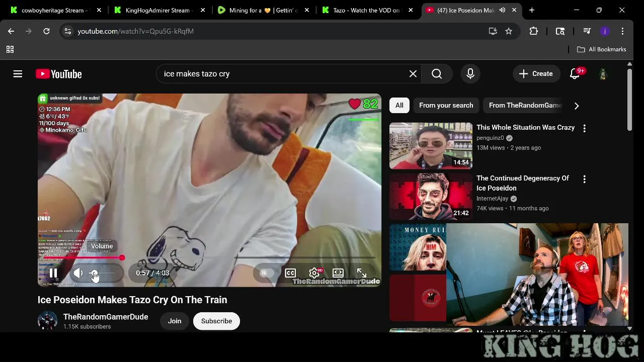
Task: Pause the video
Action: click(x=53, y=273)
